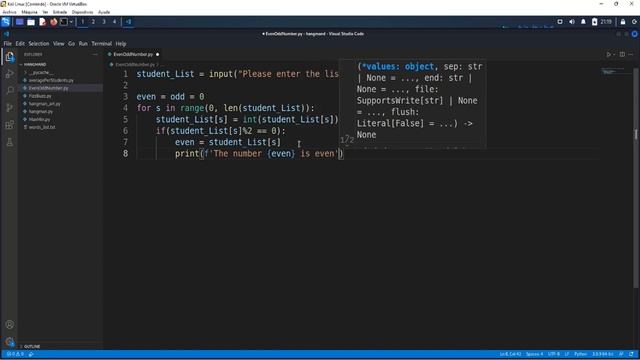
Task: Open the notifications bell tray icon
Action: click(583, 22)
